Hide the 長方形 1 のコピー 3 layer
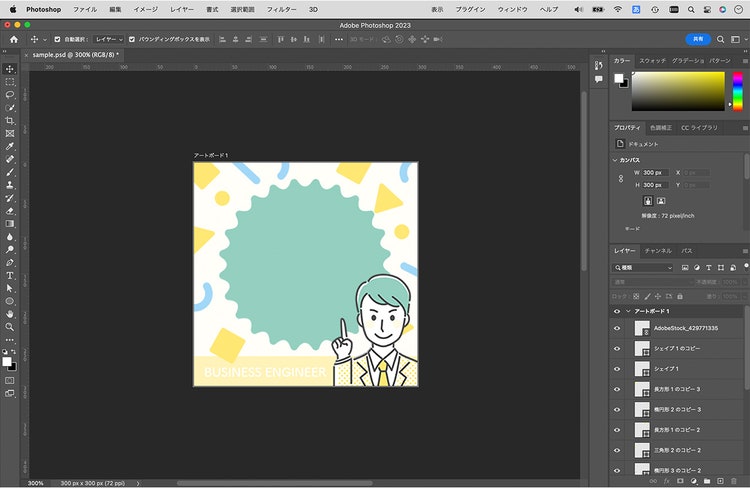 [x=617, y=389]
